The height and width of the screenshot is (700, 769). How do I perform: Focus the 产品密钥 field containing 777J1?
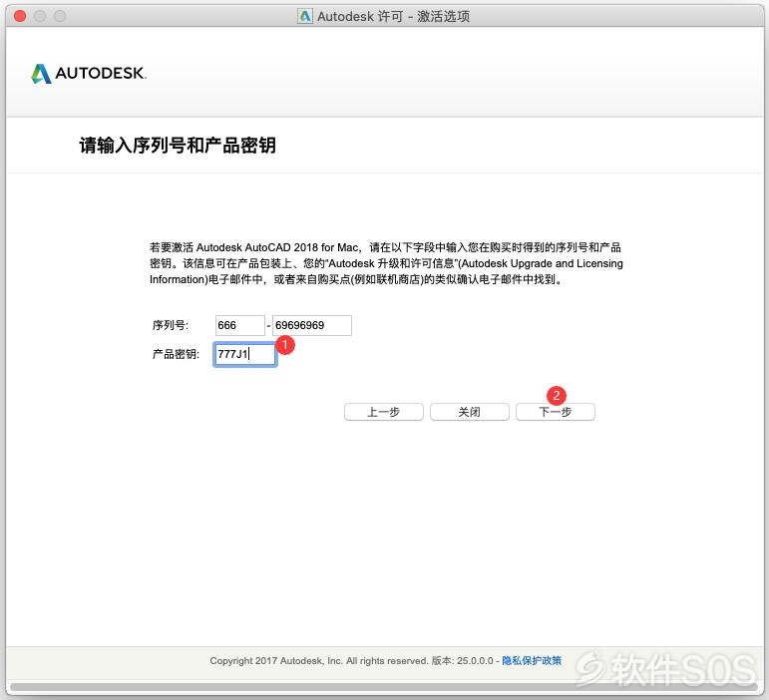coord(245,354)
